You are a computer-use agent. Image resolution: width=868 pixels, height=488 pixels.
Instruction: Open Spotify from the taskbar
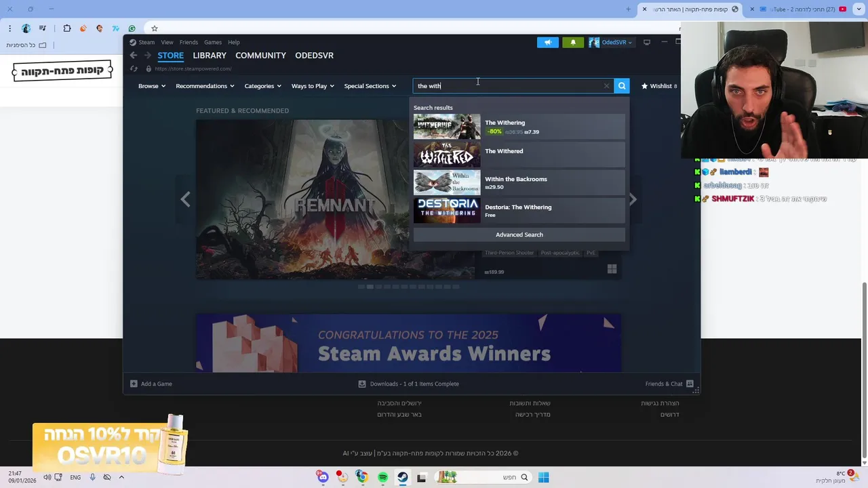tap(382, 477)
